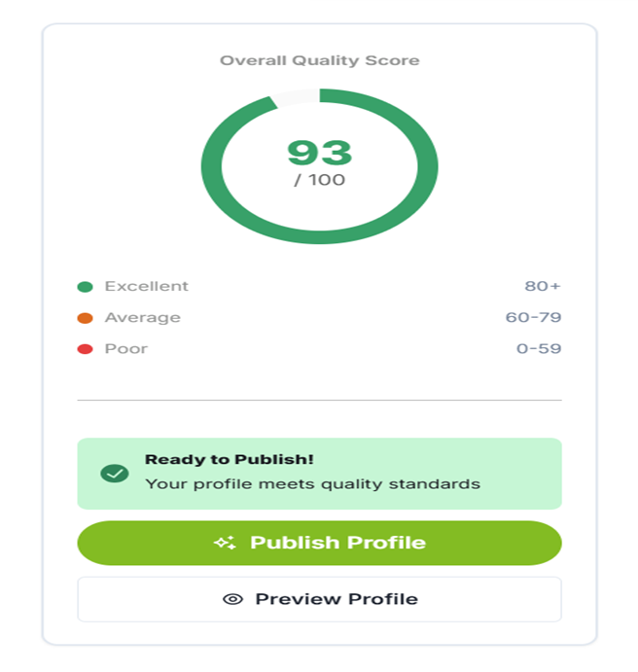Click the red Poor legend dot
This screenshot has width=638, height=672.
pyautogui.click(x=86, y=349)
